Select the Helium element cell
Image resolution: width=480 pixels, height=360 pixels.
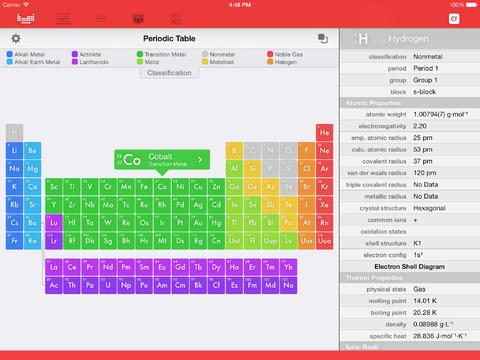click(x=324, y=133)
